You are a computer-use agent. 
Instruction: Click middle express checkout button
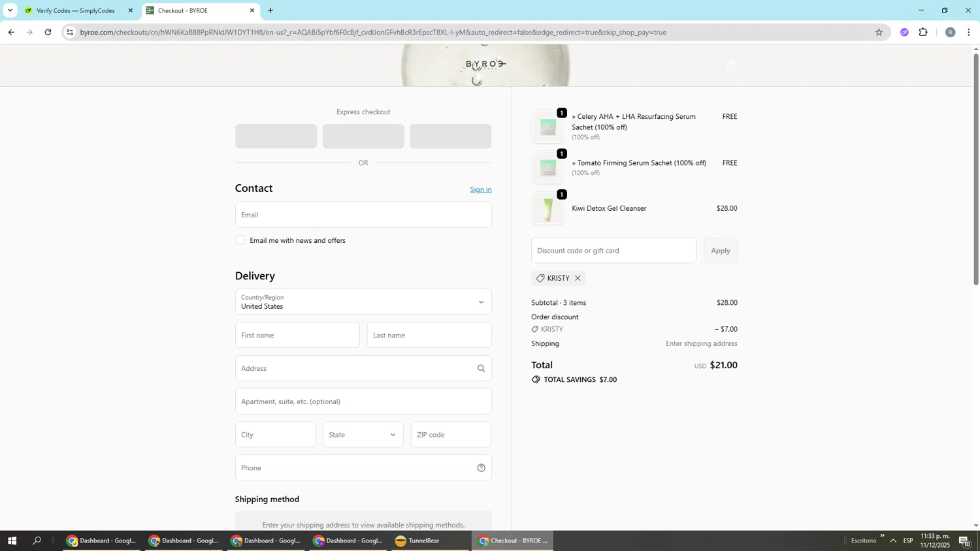point(363,136)
